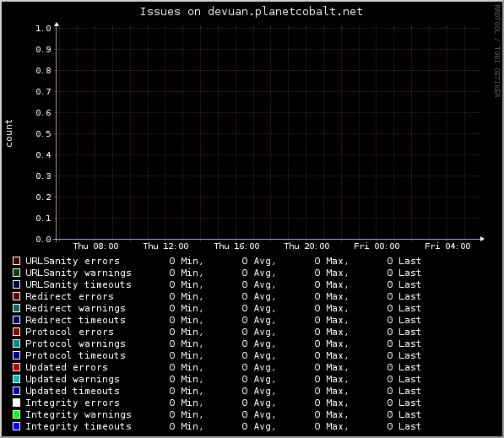The image size is (504, 438).
Task: Click the graph title "Issues on devuan.planetcobalt.net"
Action: 252,12
